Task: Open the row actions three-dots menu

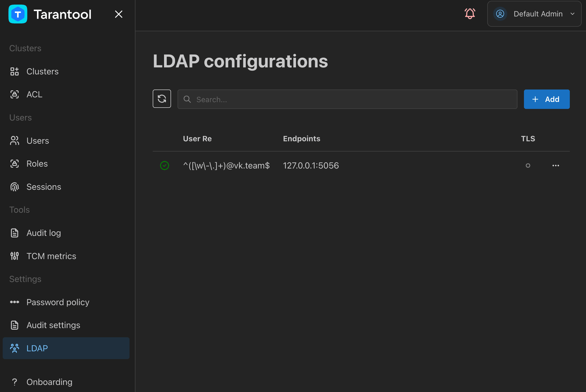Action: [x=556, y=166]
